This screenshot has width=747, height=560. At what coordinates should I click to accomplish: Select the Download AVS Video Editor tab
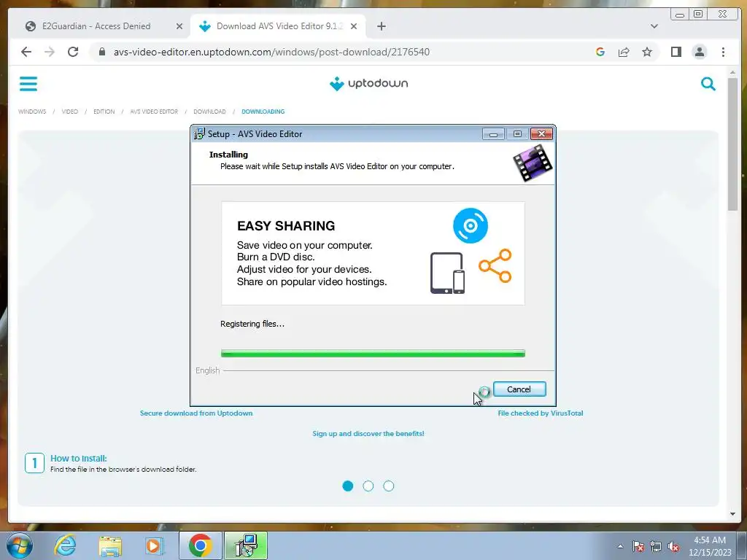tap(278, 26)
